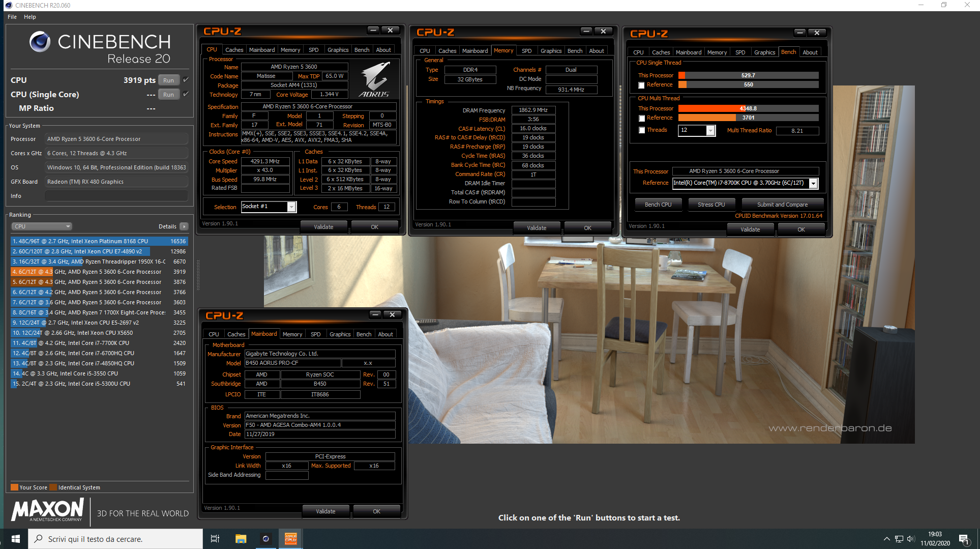Viewport: 980px width, 549px height.
Task: Click Stress CPU button
Action: coord(711,205)
